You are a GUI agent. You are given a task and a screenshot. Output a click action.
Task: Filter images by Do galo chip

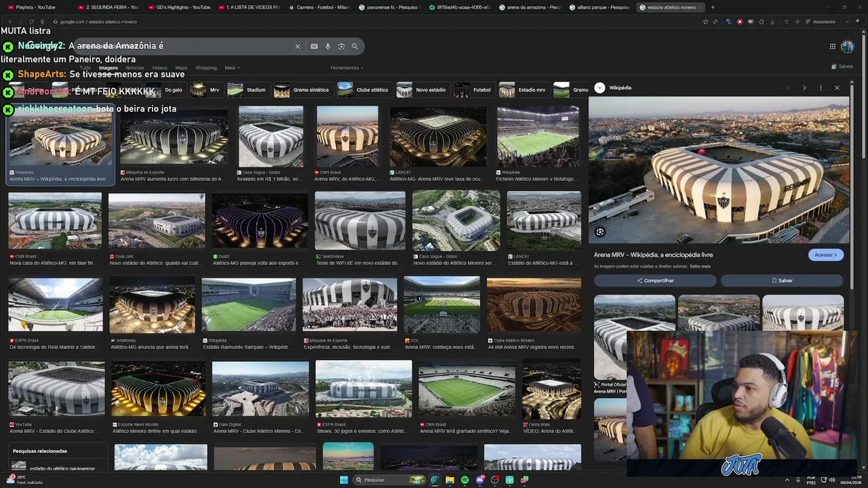tap(165, 89)
